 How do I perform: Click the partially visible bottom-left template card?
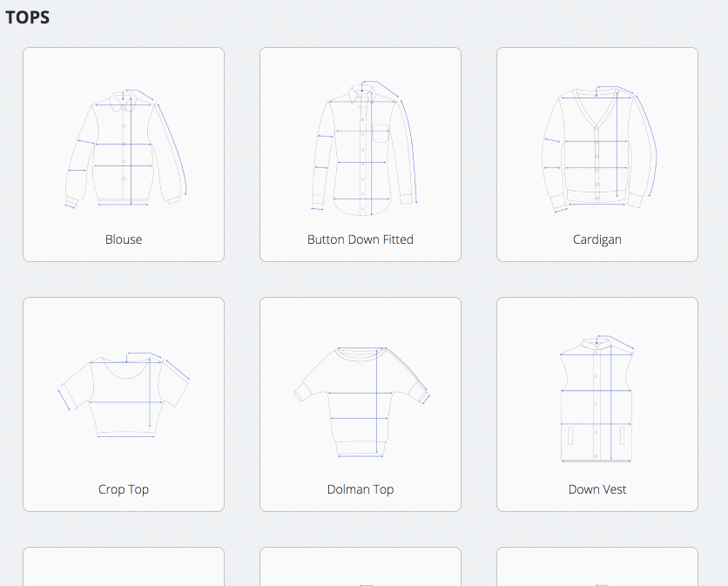point(123,566)
